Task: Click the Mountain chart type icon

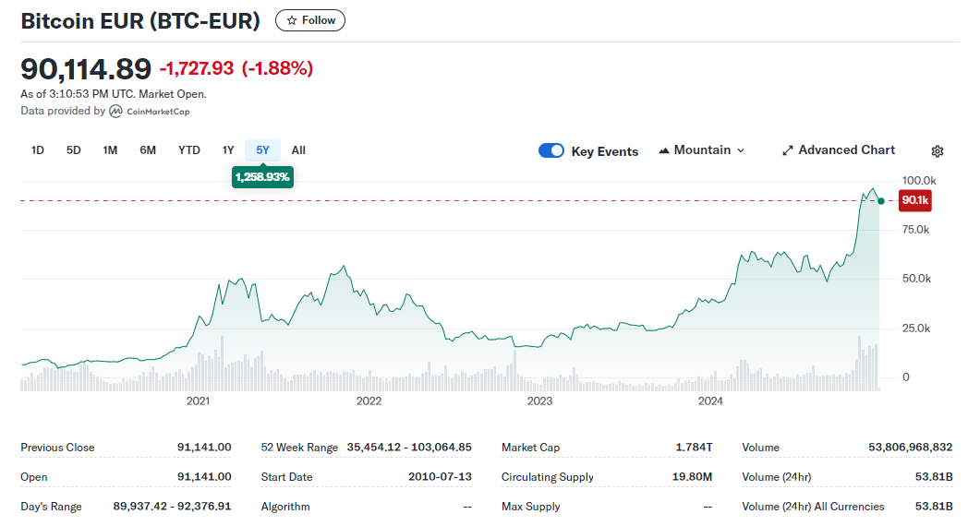Action: coord(664,150)
